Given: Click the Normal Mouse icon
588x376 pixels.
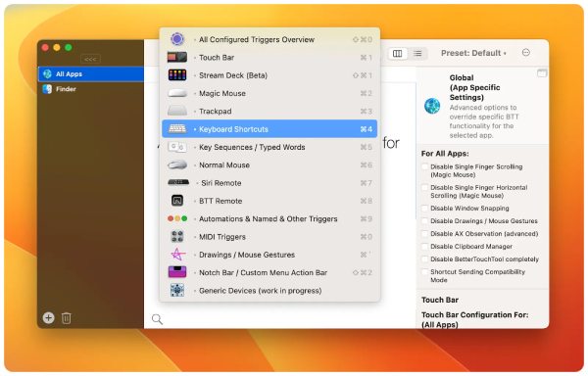Looking at the screenshot, I should [177, 164].
